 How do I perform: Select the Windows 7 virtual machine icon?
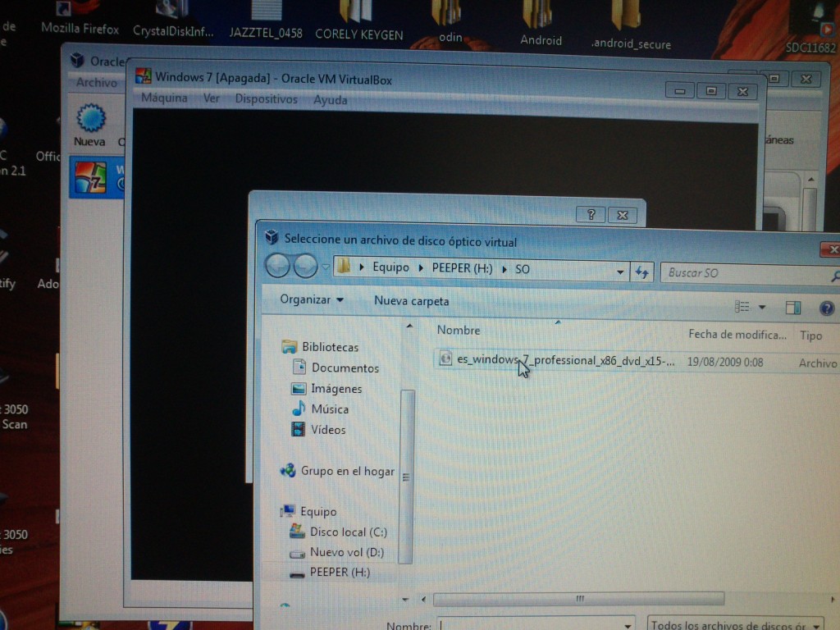89,178
